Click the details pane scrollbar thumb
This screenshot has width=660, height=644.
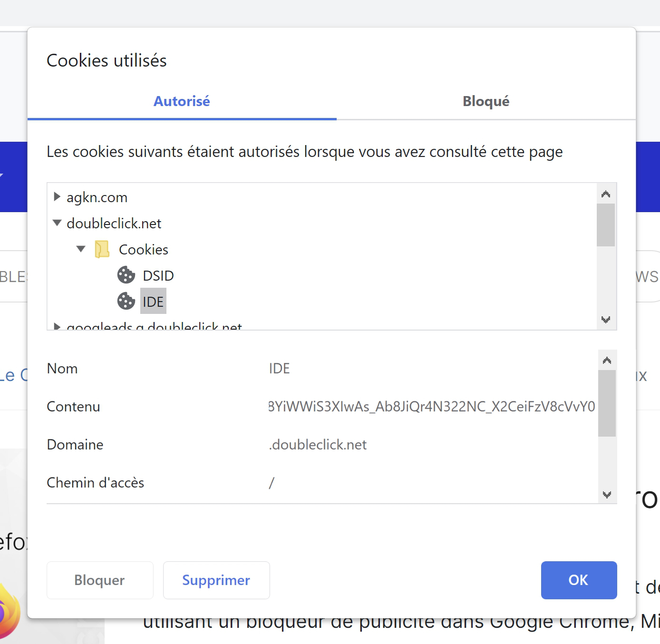[x=607, y=403]
